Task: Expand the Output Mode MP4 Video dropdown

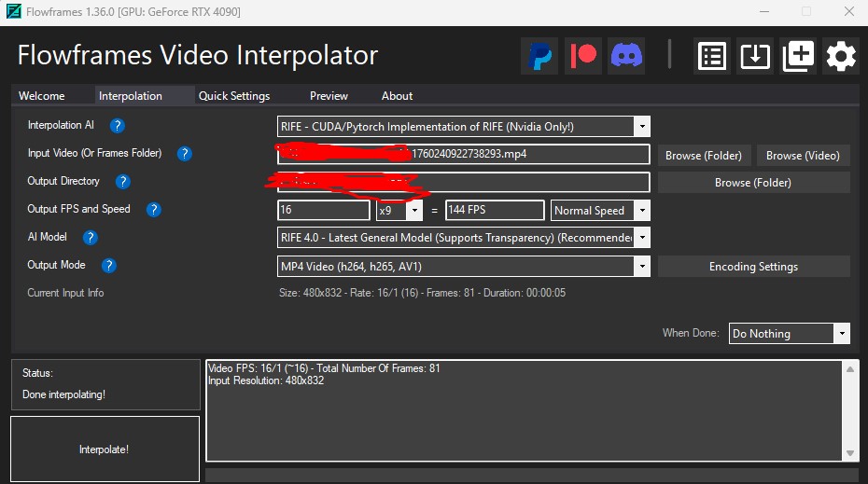Action: tap(642, 266)
